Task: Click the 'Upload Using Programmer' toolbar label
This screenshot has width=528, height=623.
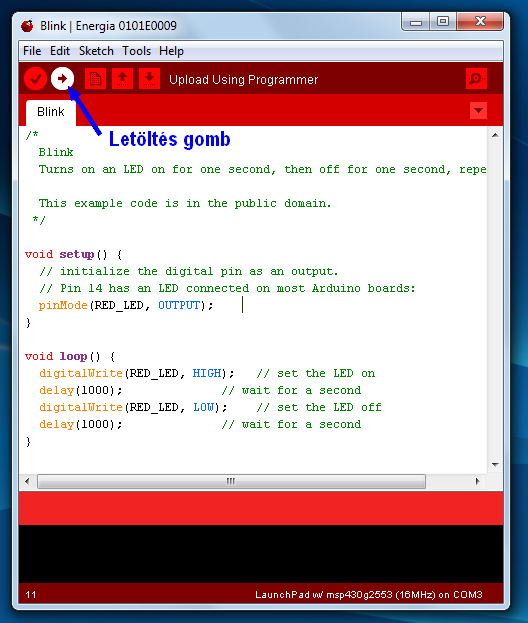Action: pos(244,79)
